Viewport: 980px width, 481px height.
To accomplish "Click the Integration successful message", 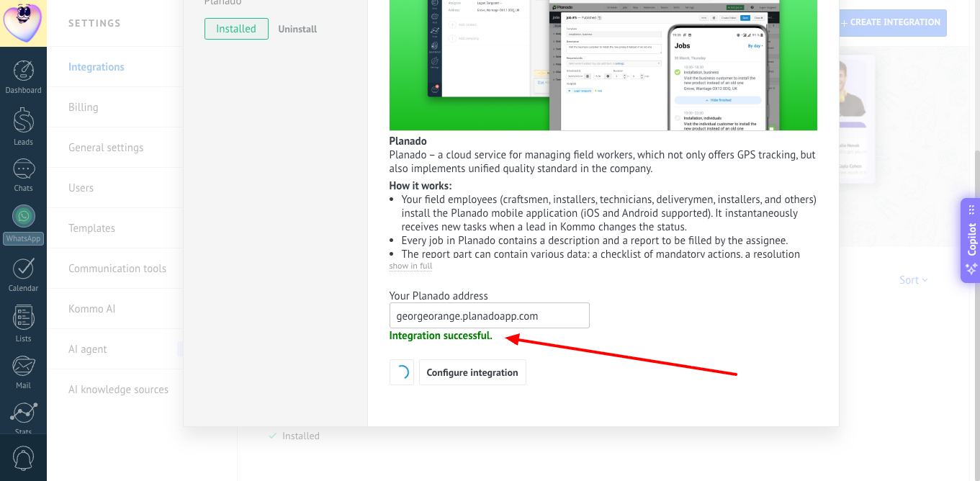I will 441,336.
